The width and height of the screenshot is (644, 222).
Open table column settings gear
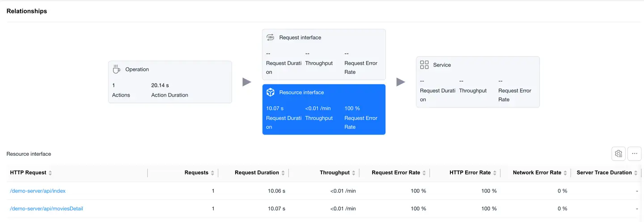point(619,154)
